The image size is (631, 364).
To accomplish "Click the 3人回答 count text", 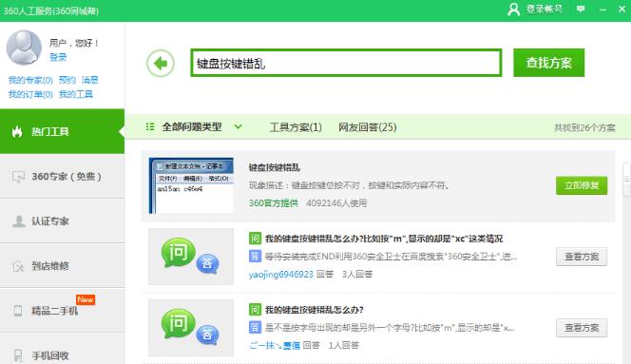I will coord(357,275).
